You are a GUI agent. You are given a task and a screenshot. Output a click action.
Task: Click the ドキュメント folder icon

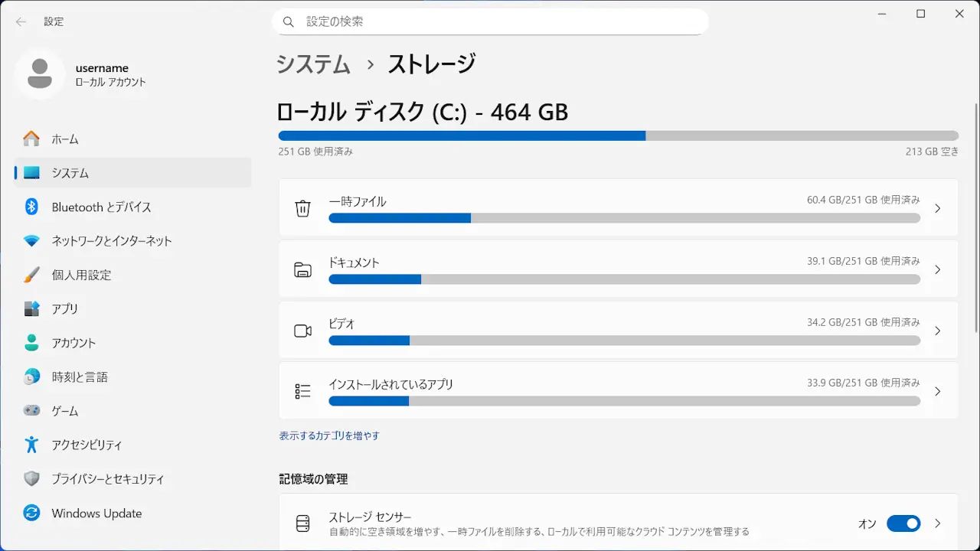[x=303, y=269]
